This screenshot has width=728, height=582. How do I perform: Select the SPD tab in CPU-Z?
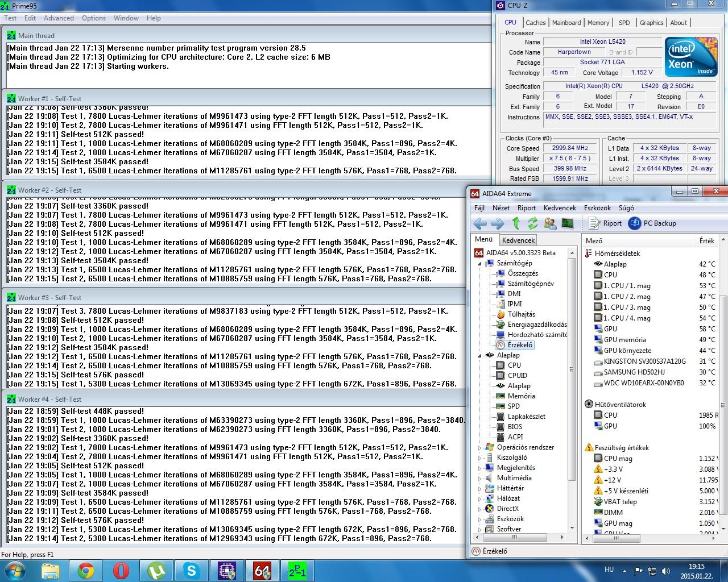624,23
